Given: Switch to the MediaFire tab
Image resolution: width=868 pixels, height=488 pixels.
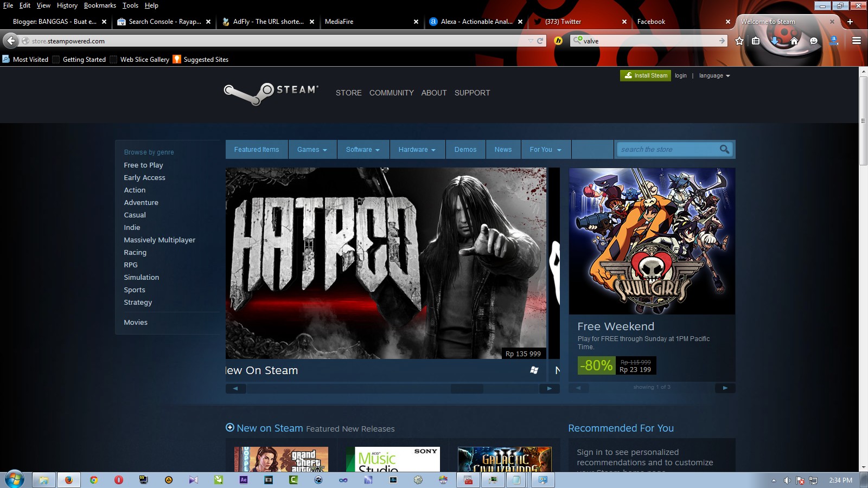Looking at the screenshot, I should 372,22.
